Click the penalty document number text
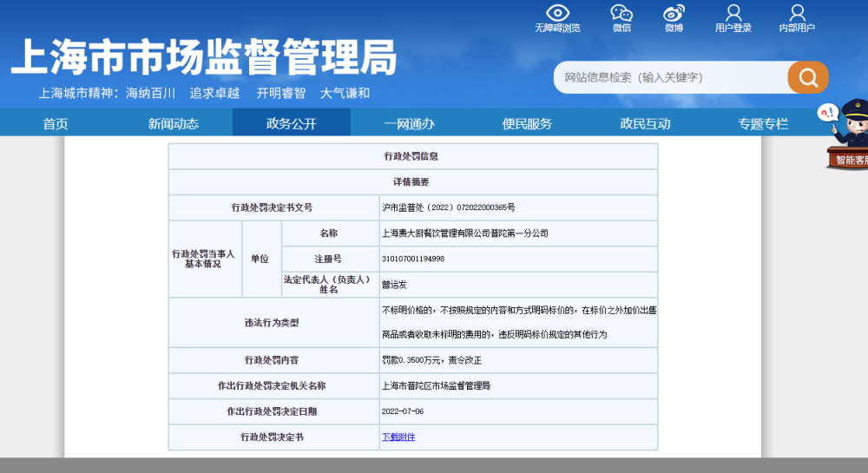The image size is (868, 473). coord(449,207)
